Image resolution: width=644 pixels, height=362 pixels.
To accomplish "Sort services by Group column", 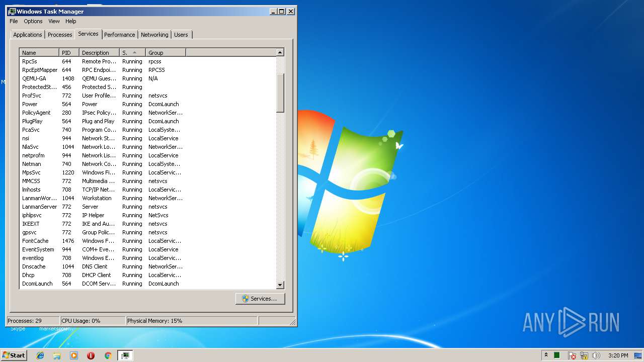I will (166, 52).
